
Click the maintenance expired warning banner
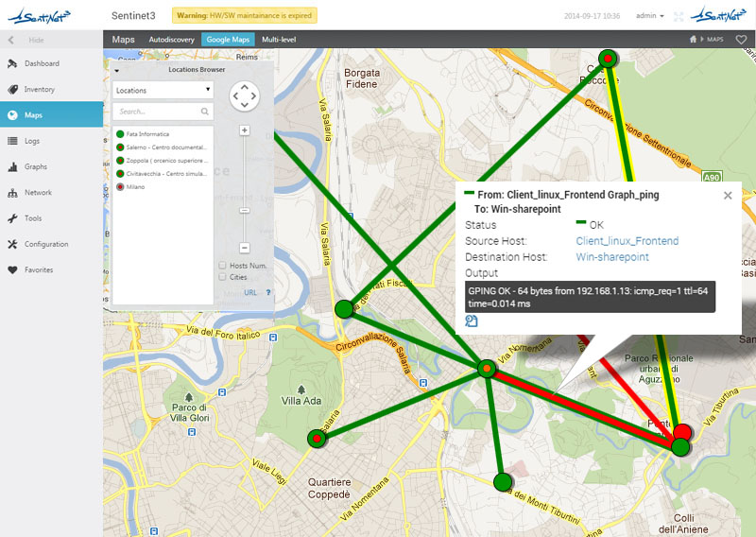click(245, 15)
